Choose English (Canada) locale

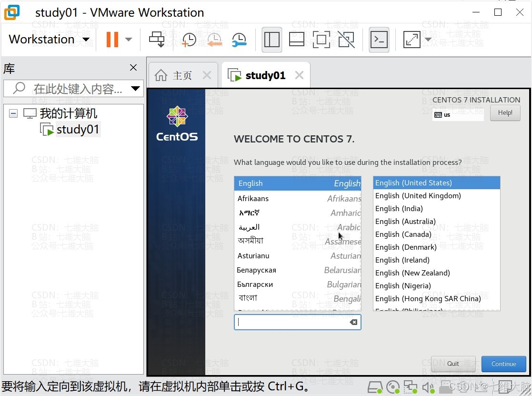tap(437, 234)
